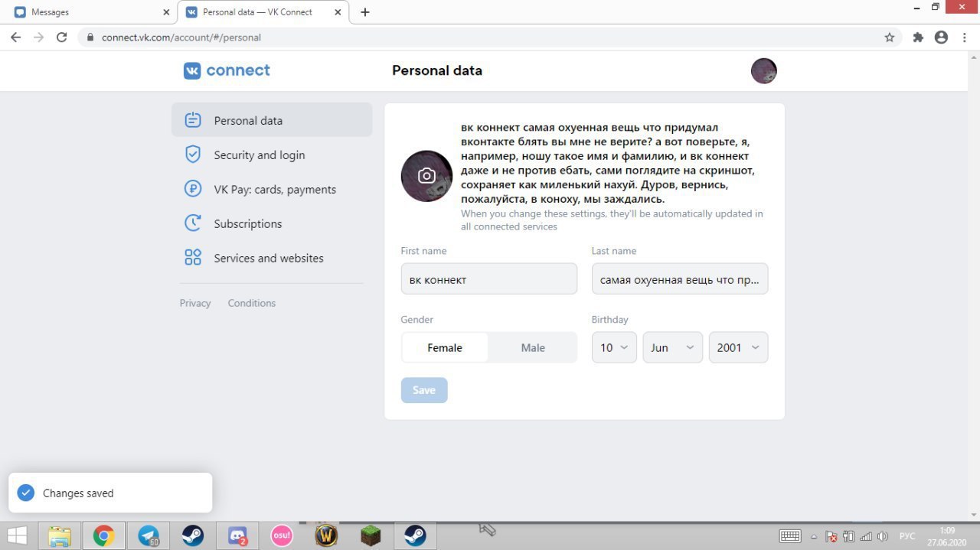The height and width of the screenshot is (550, 980).
Task: Click the address bar URL
Action: click(181, 37)
